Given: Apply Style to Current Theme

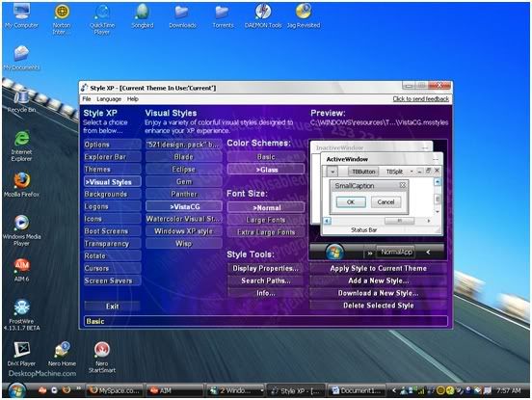Looking at the screenshot, I should (379, 268).
